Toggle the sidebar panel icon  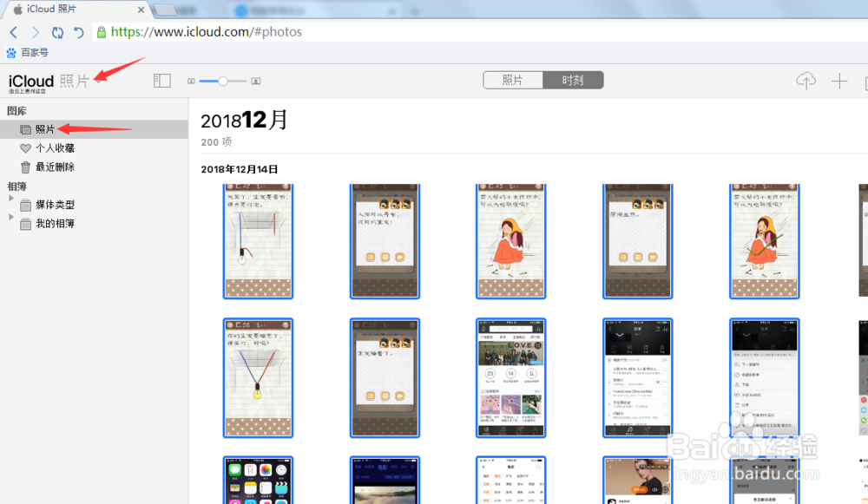point(161,81)
